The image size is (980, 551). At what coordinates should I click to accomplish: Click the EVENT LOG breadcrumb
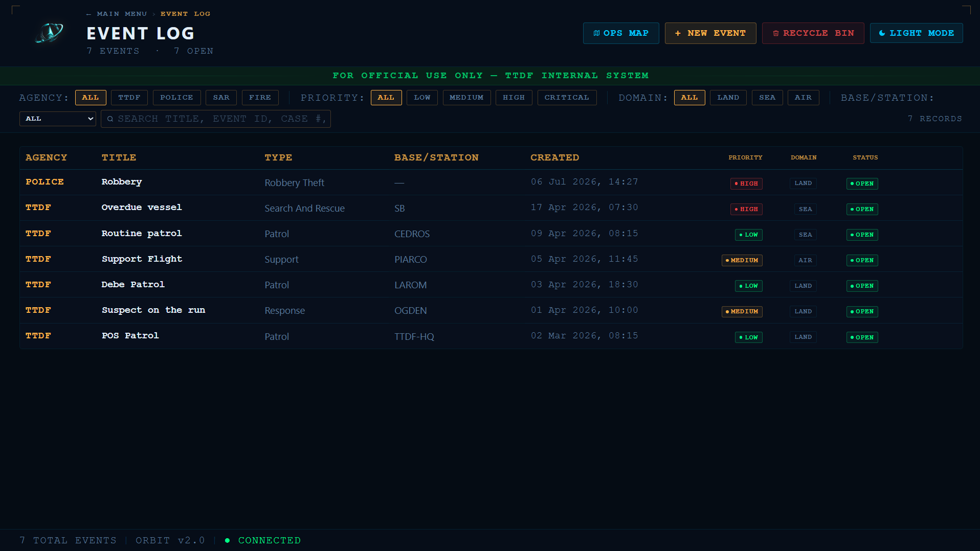pyautogui.click(x=185, y=14)
